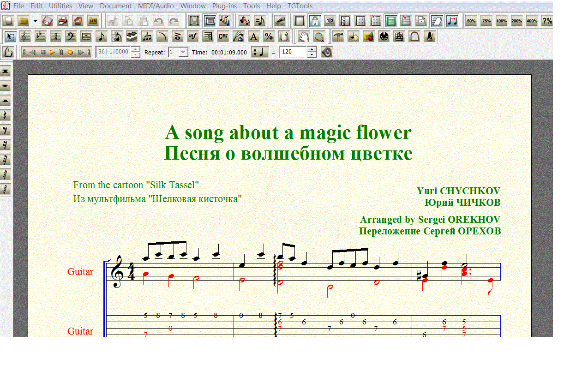Click the New document toolbar icon

(x=8, y=21)
